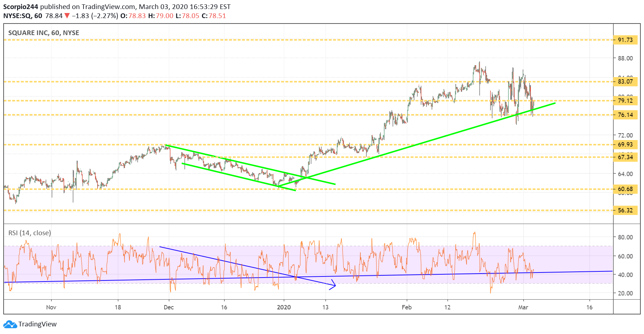Click the 13 date after 2020
The width and height of the screenshot is (644, 334).
tap(326, 307)
